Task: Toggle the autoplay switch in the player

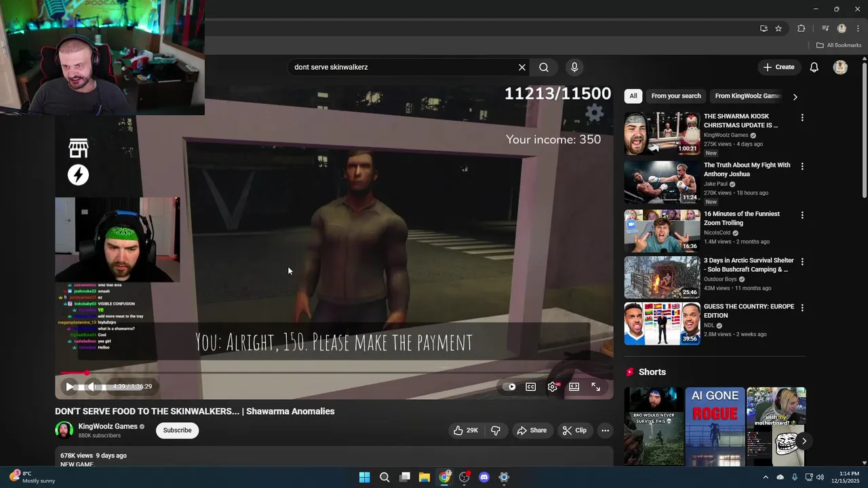Action: click(509, 386)
